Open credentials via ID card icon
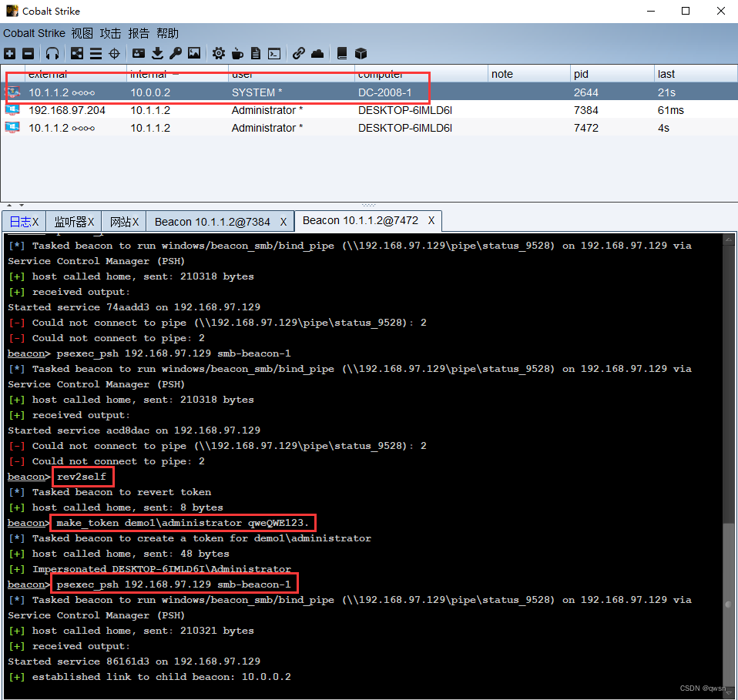 click(x=139, y=54)
